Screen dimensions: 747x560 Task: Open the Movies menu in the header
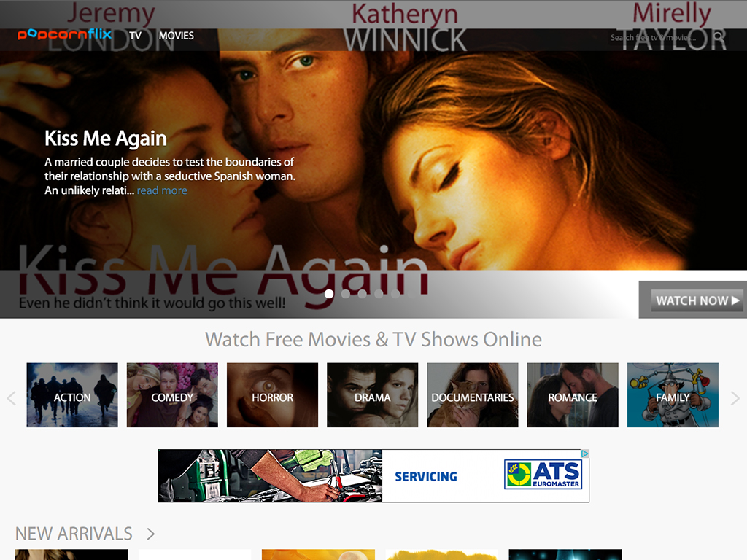click(x=177, y=36)
